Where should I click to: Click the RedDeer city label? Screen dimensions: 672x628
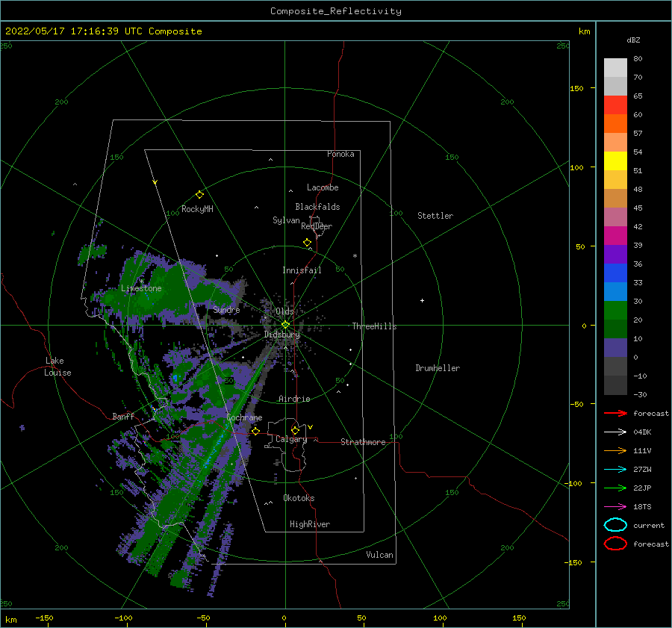tap(317, 226)
